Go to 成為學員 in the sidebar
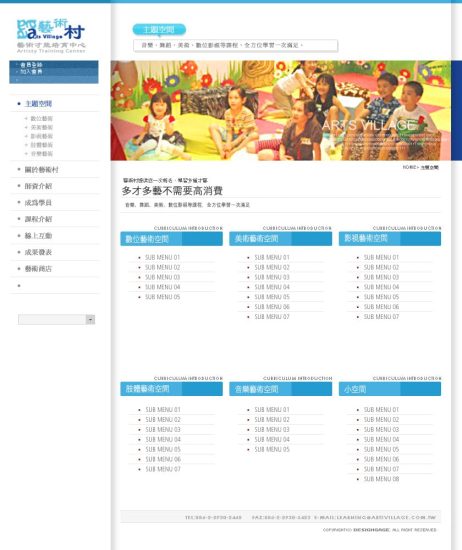Viewport: 462px width, 550px height. [38, 203]
